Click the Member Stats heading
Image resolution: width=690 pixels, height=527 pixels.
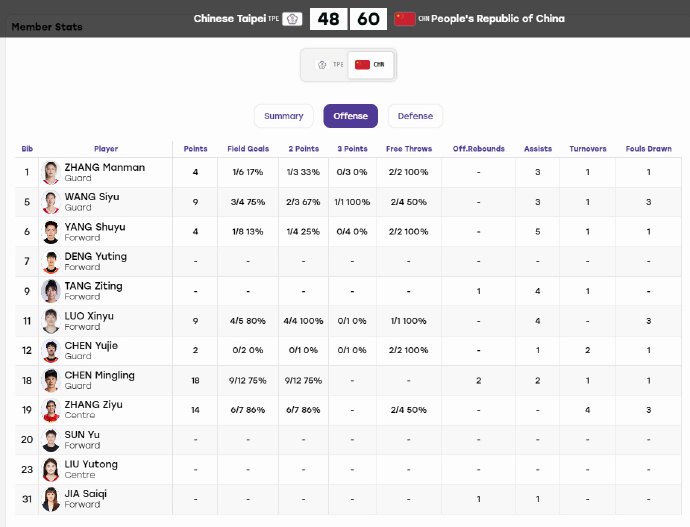pos(47,27)
